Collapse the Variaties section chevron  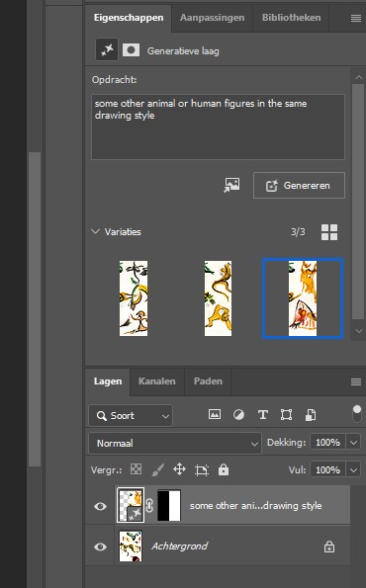tap(95, 231)
